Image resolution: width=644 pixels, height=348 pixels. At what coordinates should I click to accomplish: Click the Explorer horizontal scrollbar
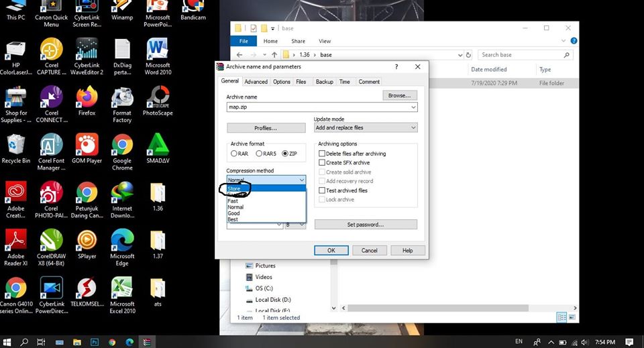pos(438,308)
